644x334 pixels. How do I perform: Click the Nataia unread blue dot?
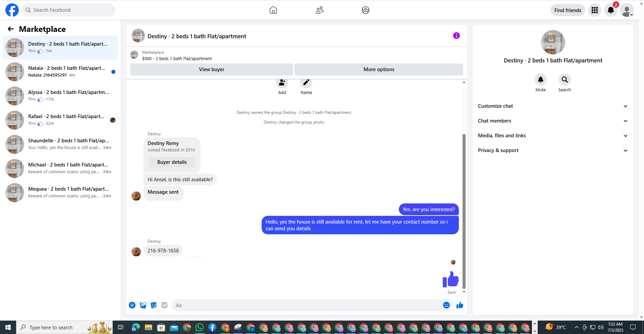(x=113, y=72)
